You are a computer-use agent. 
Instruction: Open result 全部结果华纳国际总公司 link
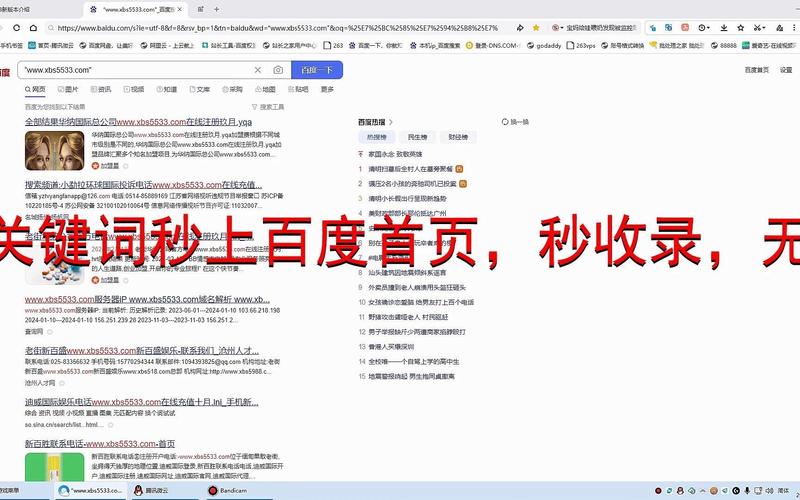coord(138,122)
